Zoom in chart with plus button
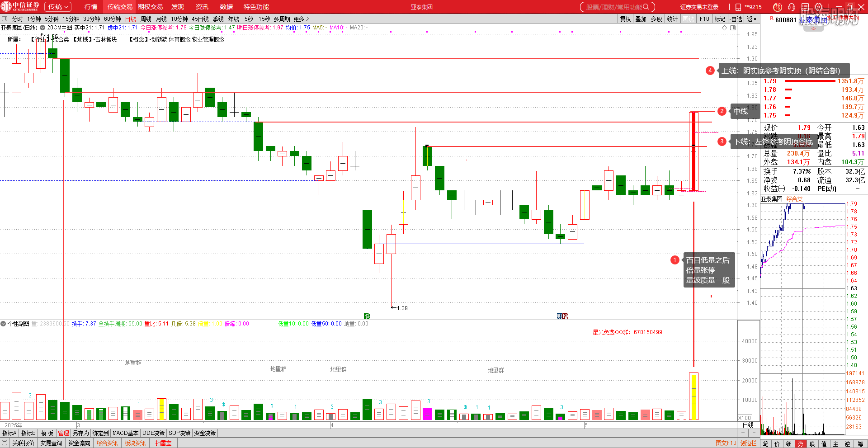Screen dimensions: 868x448 pos(743,433)
